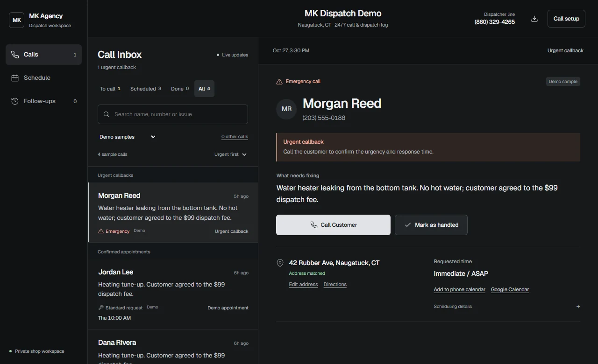Click the emergency warning triangle above Morgan Reed's name
The image size is (598, 364).
(x=279, y=82)
